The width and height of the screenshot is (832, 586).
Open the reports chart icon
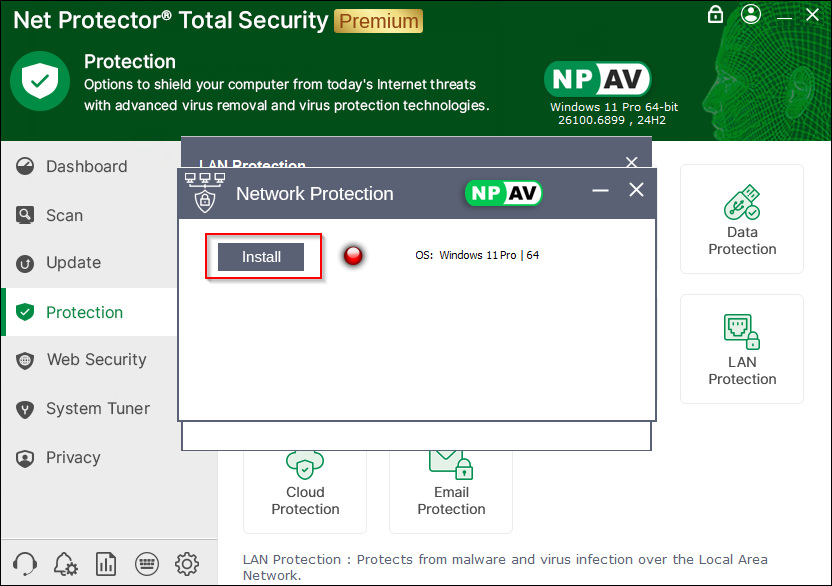(106, 563)
